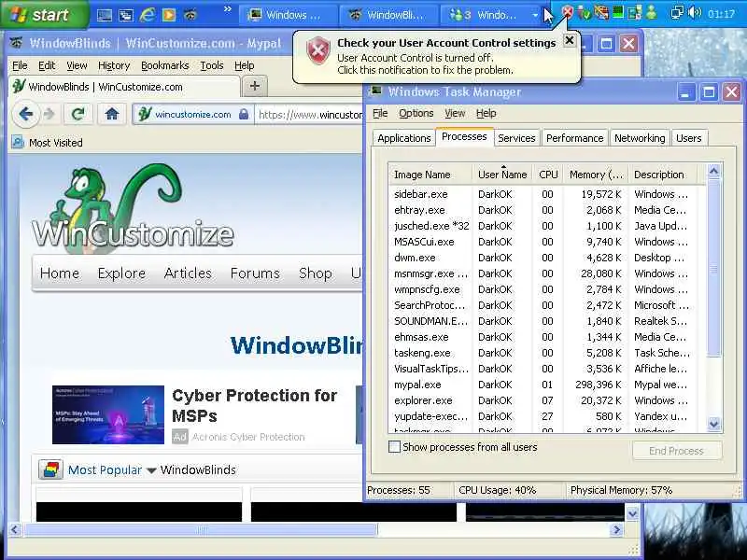Viewport: 747px width, 560px height.
Task: Launch Internet Explorer from quick launch
Action: tap(148, 15)
